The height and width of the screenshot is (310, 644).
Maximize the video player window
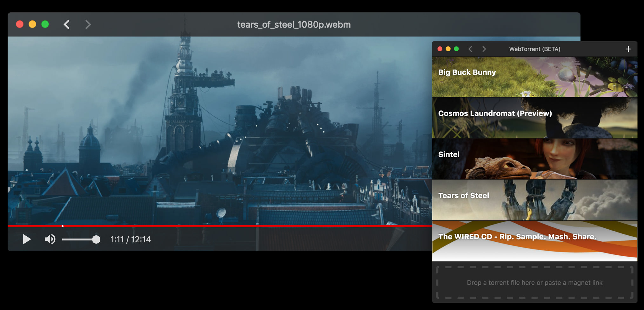tap(45, 24)
